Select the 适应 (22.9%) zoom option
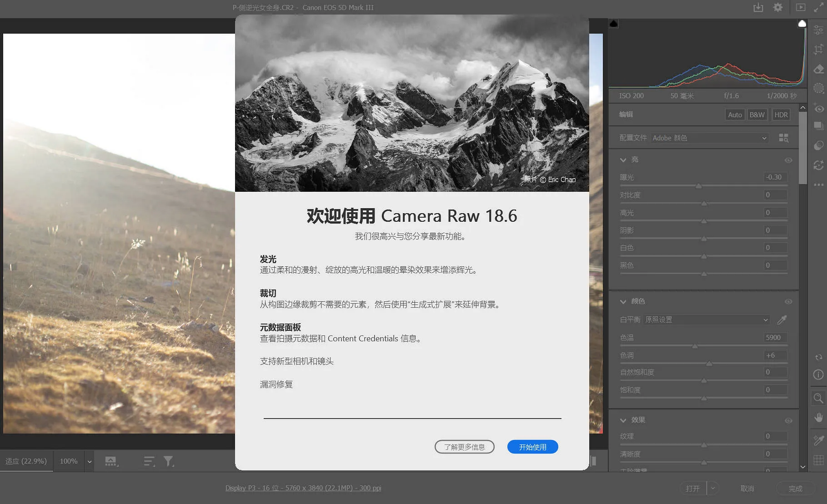 (26, 461)
